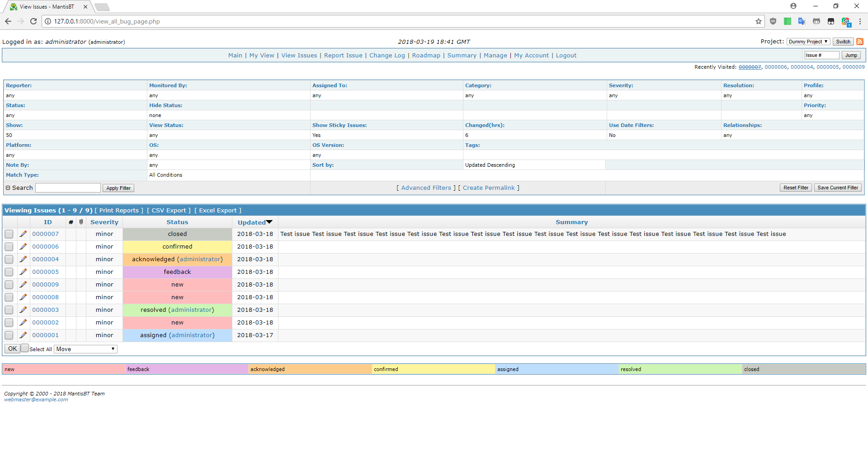Image resolution: width=868 pixels, height=470 pixels.
Task: Click the Issue # input field
Action: 821,55
